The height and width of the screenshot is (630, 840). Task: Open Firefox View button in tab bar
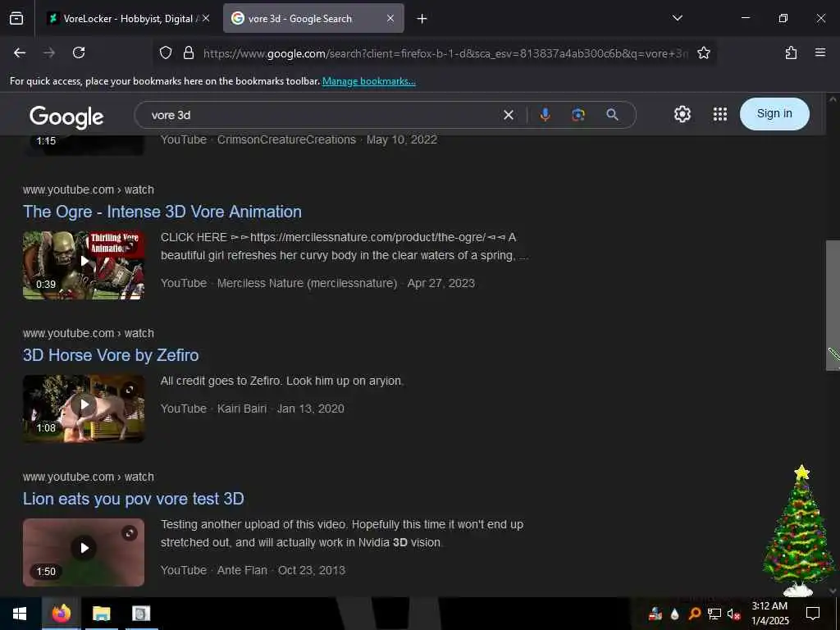tap(16, 18)
